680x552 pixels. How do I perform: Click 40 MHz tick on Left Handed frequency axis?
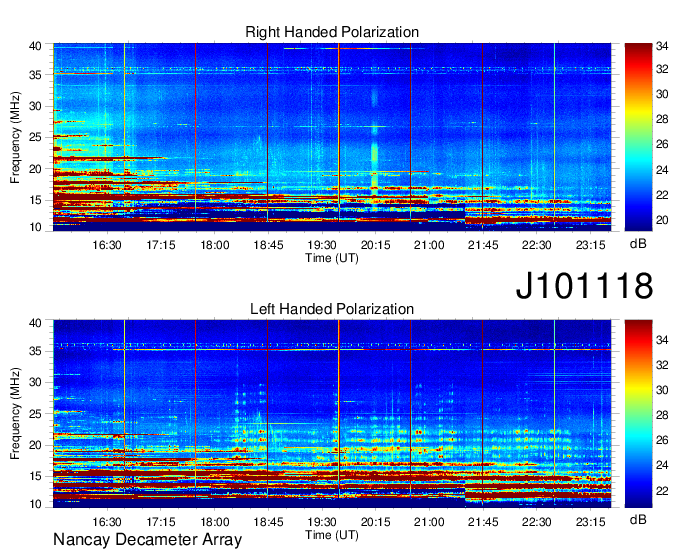[35, 323]
